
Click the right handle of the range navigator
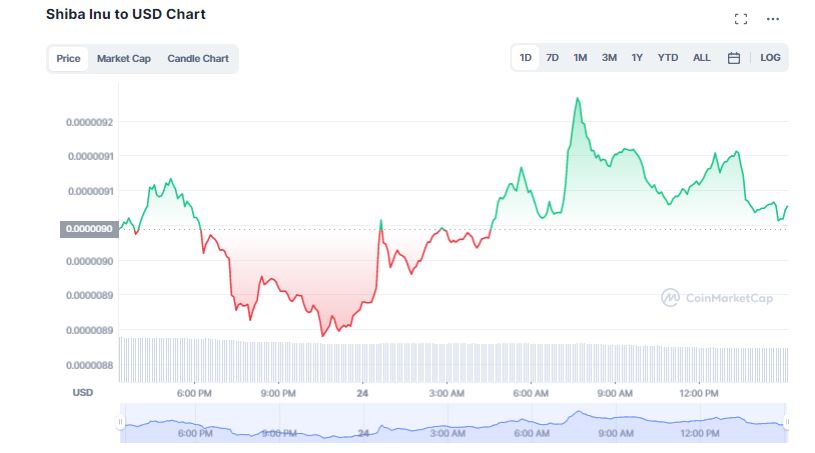786,422
